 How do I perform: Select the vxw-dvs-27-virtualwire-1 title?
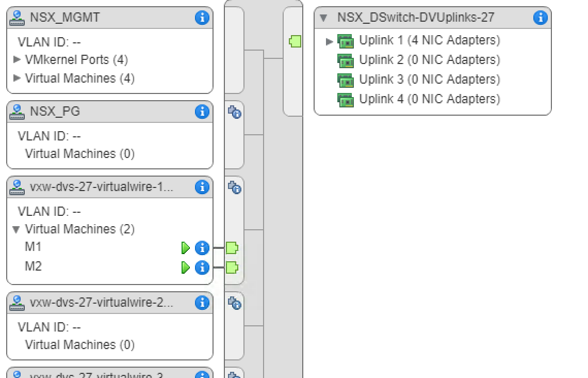(x=102, y=186)
